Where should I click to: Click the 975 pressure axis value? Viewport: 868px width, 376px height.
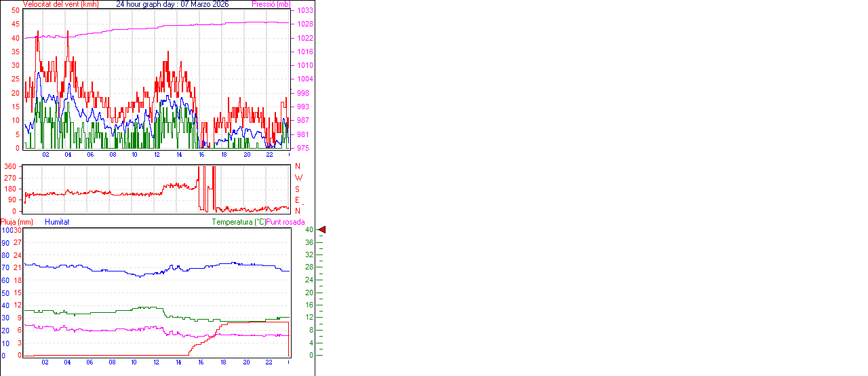tap(304, 148)
